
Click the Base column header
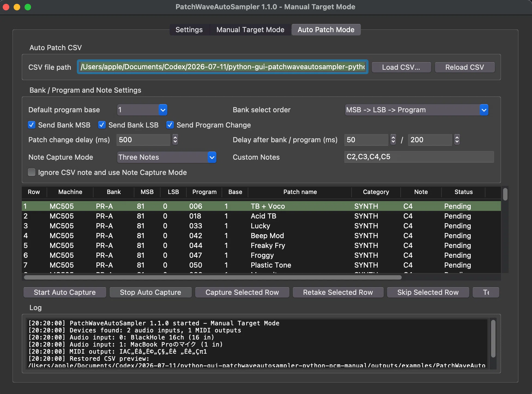pyautogui.click(x=235, y=192)
